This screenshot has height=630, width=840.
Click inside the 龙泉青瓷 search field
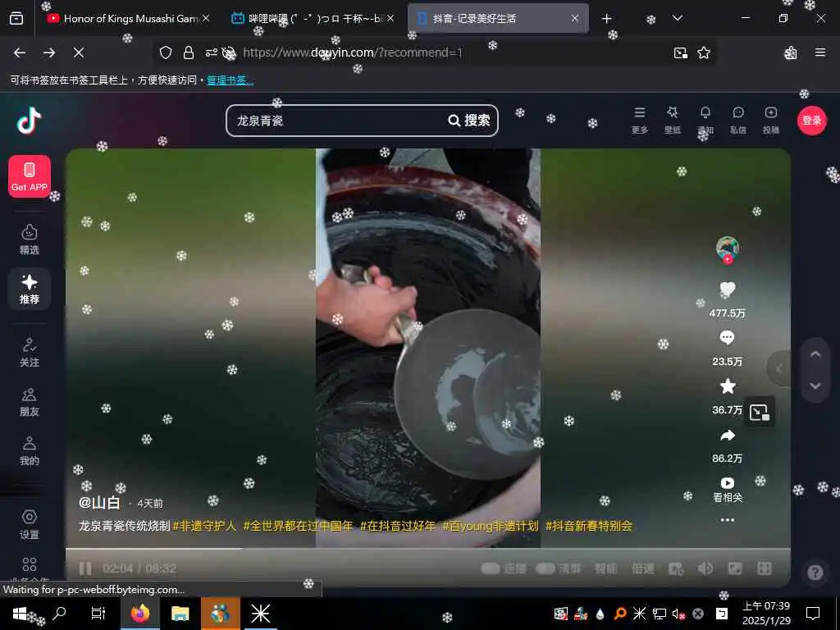[x=337, y=121]
